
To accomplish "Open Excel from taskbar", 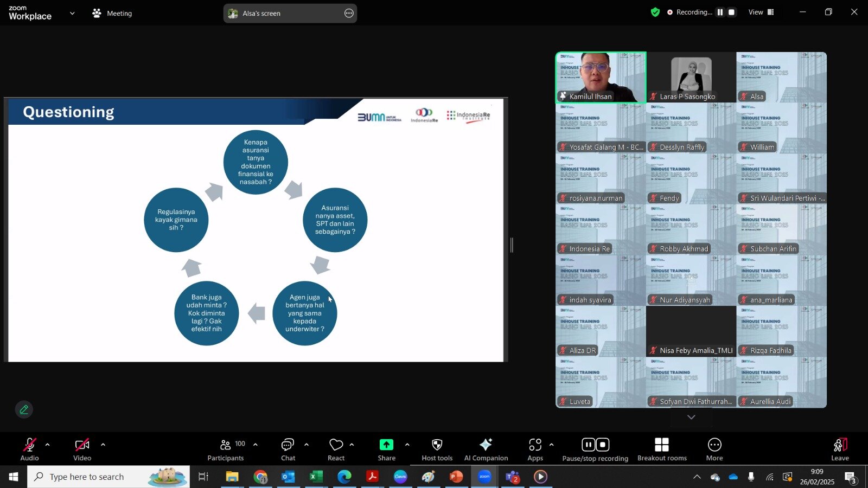I will [x=316, y=477].
